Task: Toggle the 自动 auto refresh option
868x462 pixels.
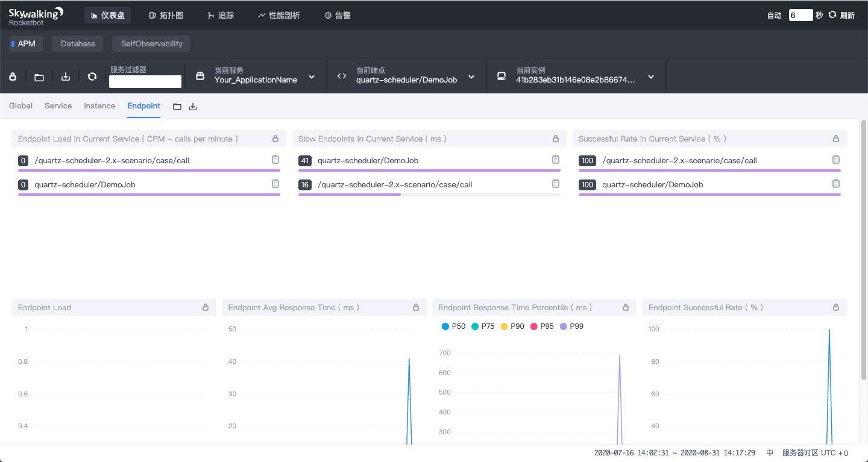Action: point(775,16)
